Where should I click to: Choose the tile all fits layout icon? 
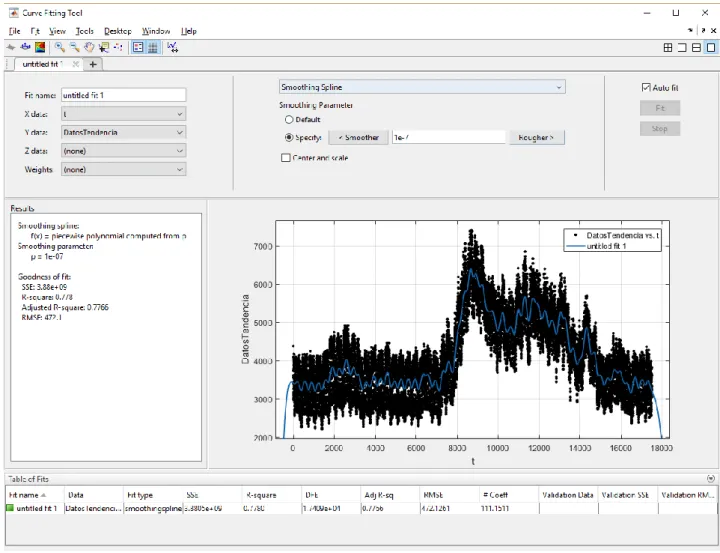(x=668, y=48)
